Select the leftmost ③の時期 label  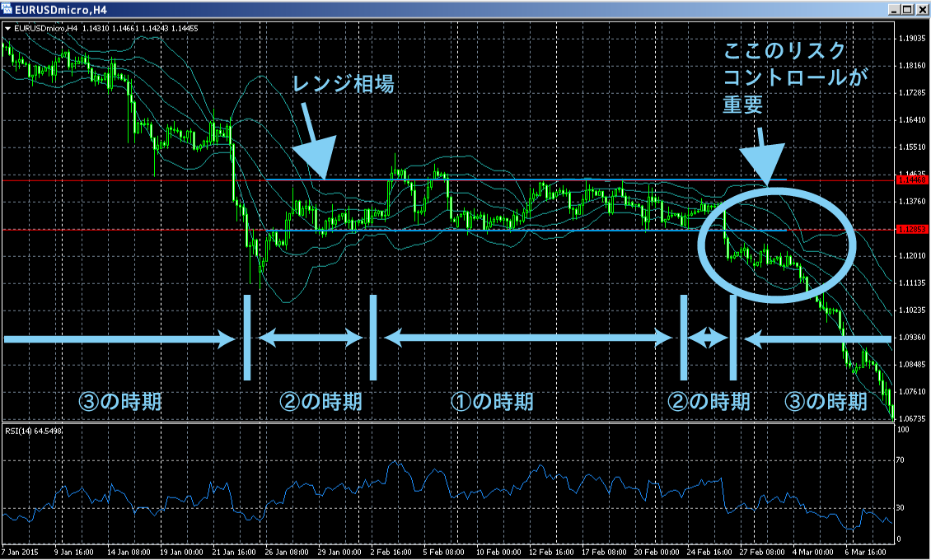pos(120,402)
